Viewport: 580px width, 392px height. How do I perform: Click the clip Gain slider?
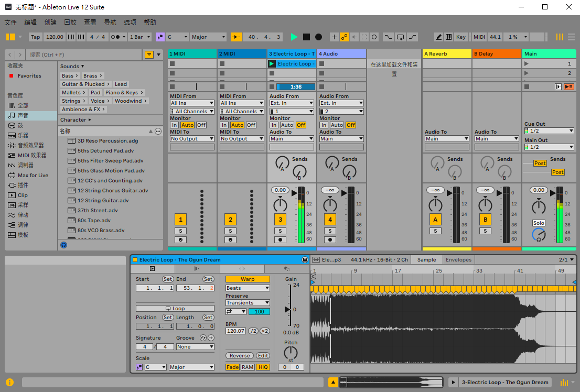click(288, 309)
